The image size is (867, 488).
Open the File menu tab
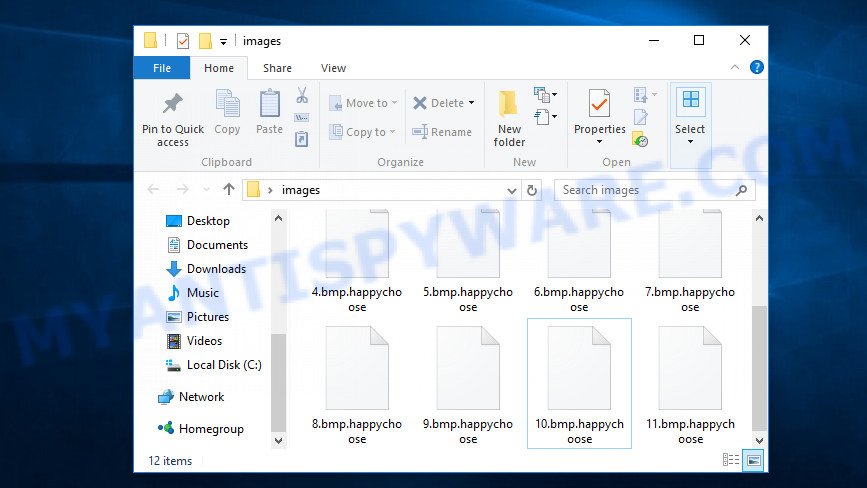point(162,68)
